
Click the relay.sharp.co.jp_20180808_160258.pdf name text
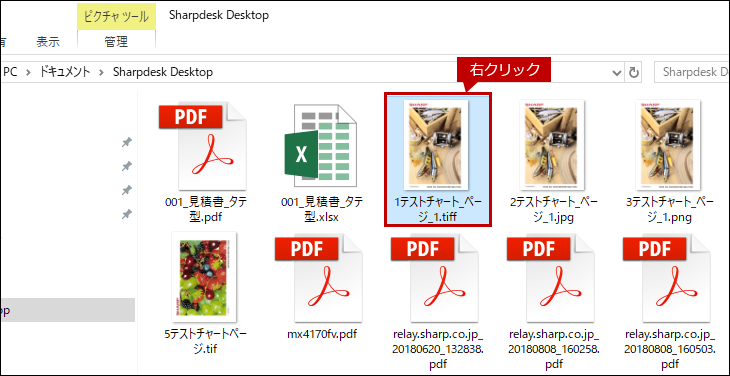click(554, 349)
